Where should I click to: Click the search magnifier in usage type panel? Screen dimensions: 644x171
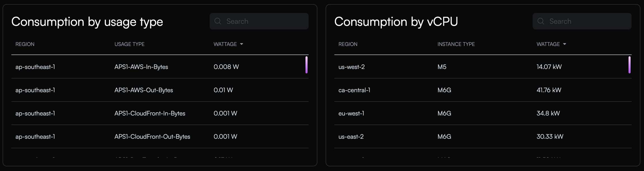[218, 21]
